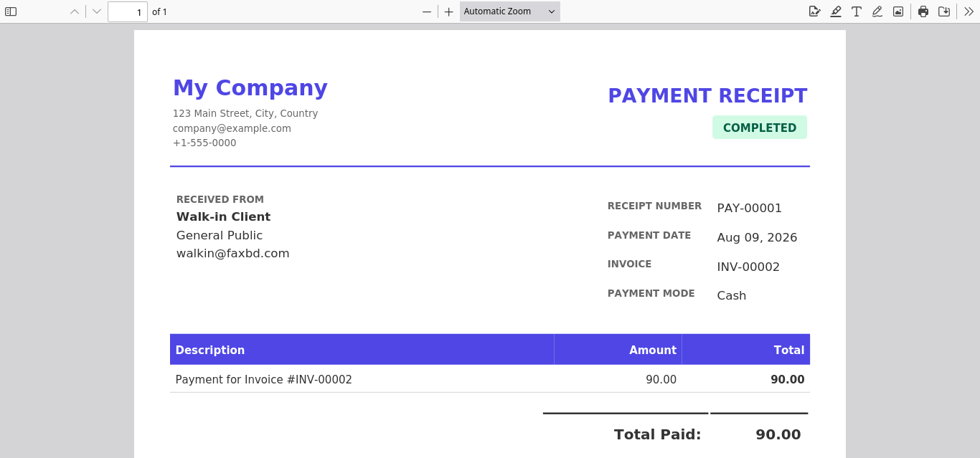Click the INVOICE label
The width and height of the screenshot is (980, 458).
coord(630,264)
